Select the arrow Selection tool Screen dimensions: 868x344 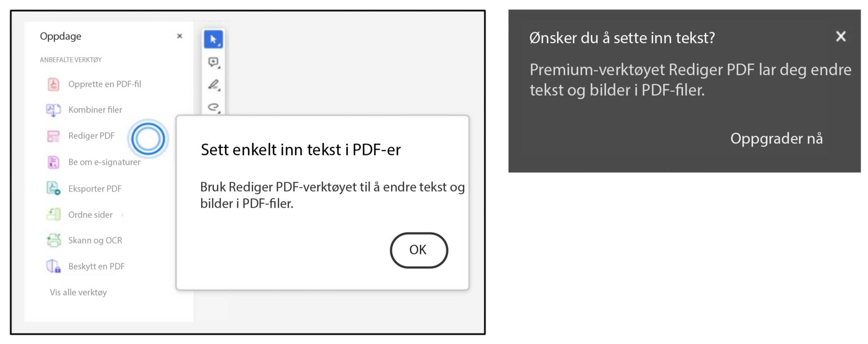click(214, 39)
